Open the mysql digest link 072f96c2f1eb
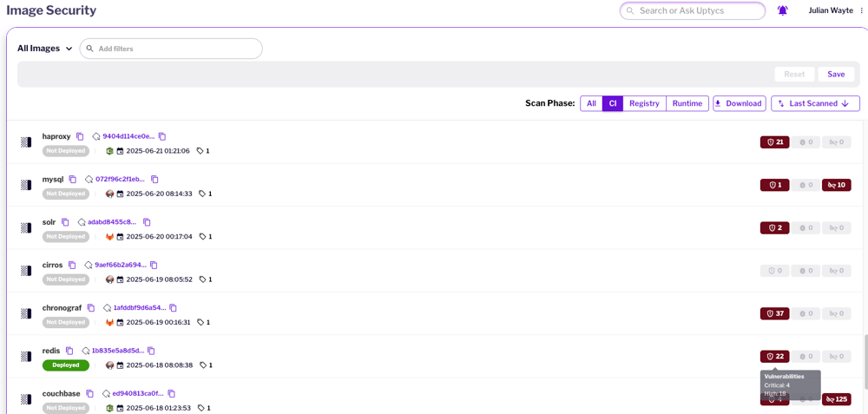This screenshot has height=414, width=868. click(x=121, y=180)
